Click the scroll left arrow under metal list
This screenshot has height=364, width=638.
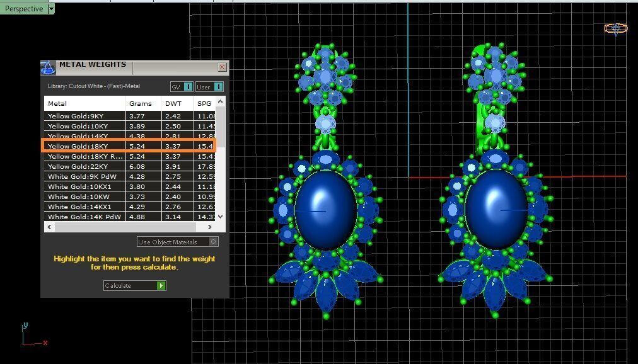point(50,227)
